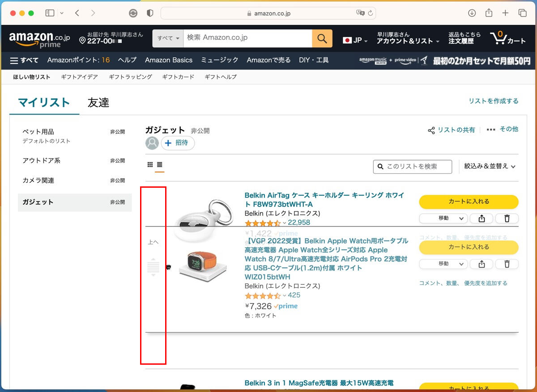537x392 pixels.
Task: Expand the 絞込み＆並替え filter dropdown
Action: pyautogui.click(x=490, y=166)
